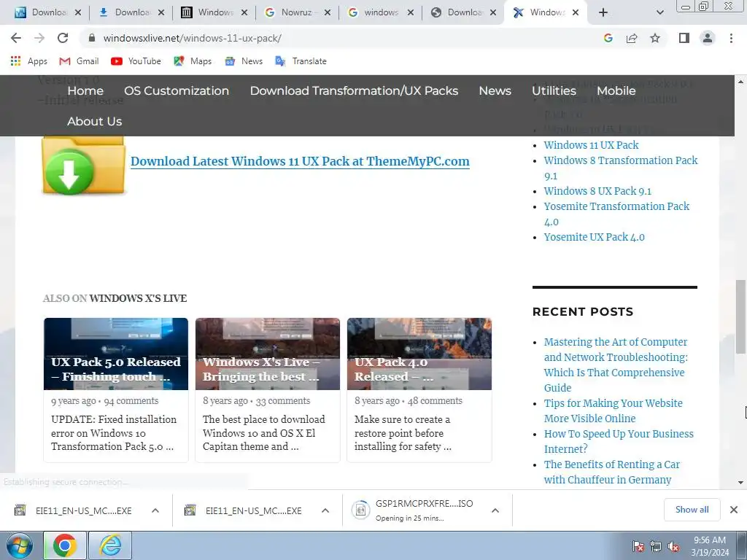Click scrollbar down arrow
The width and height of the screenshot is (747, 560).
740,483
